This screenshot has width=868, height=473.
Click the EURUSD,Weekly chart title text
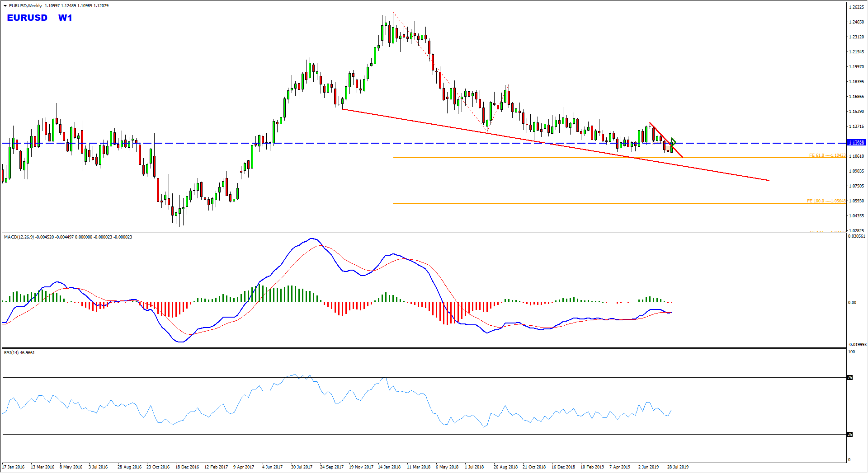[x=25, y=6]
